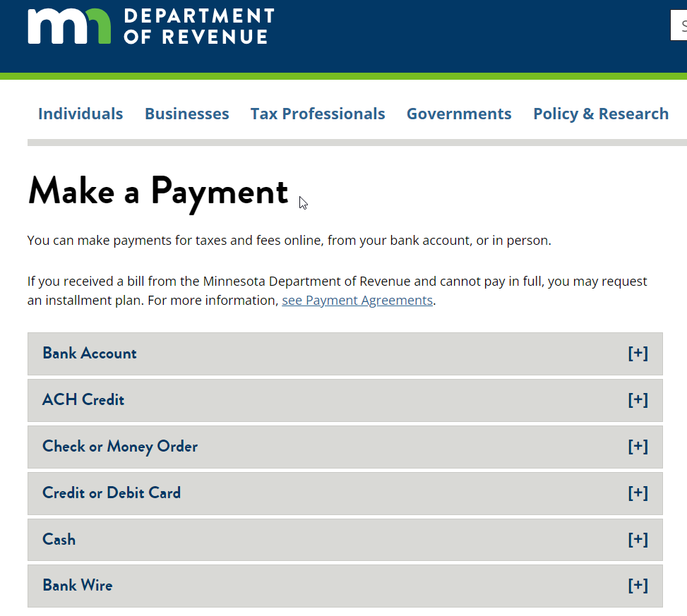Show Bank Wire details via its title
This screenshot has width=687, height=616.
78,586
